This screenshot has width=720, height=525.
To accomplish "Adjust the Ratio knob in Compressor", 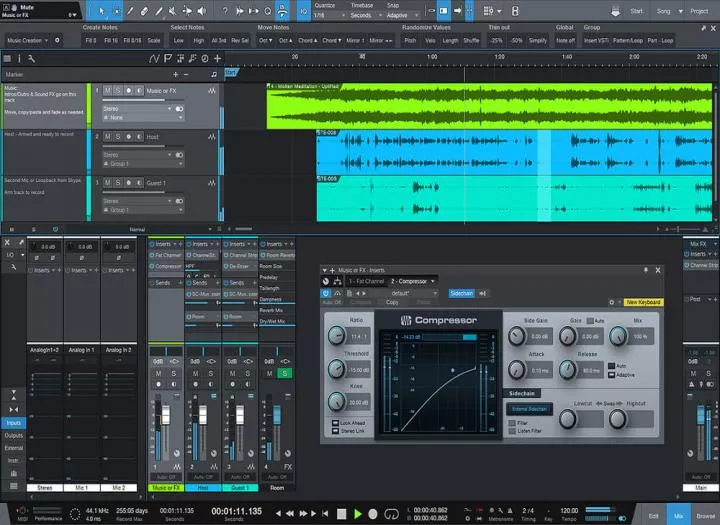I will tap(337, 336).
